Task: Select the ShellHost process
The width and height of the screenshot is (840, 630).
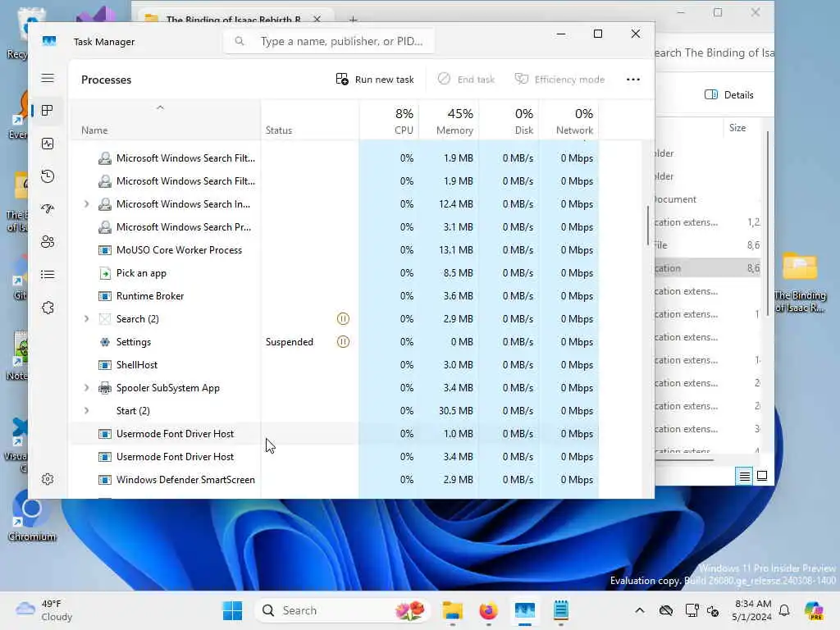Action: [x=335, y=365]
